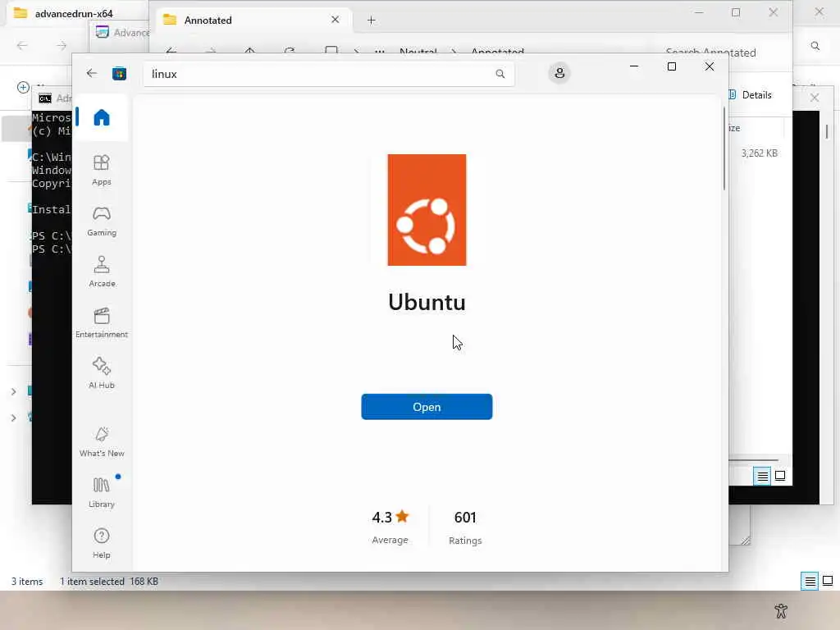The height and width of the screenshot is (630, 840).
Task: Click the 3,262 KB file size cell
Action: tap(759, 153)
